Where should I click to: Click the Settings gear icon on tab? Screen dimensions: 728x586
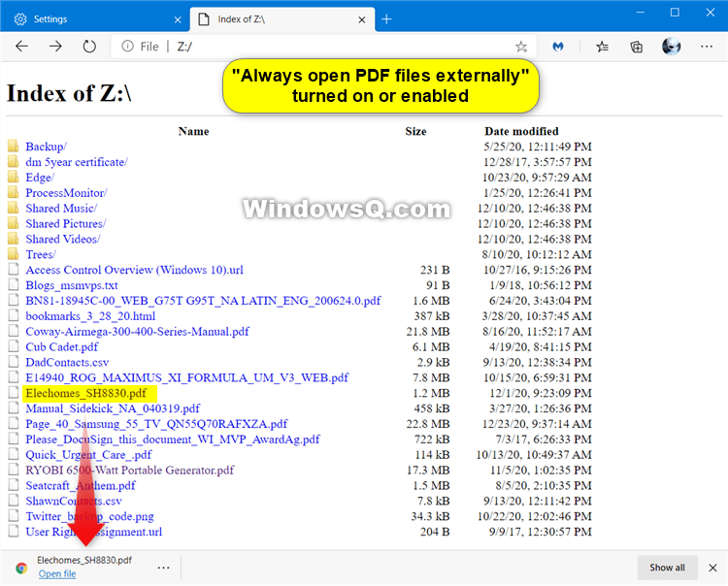pyautogui.click(x=20, y=19)
